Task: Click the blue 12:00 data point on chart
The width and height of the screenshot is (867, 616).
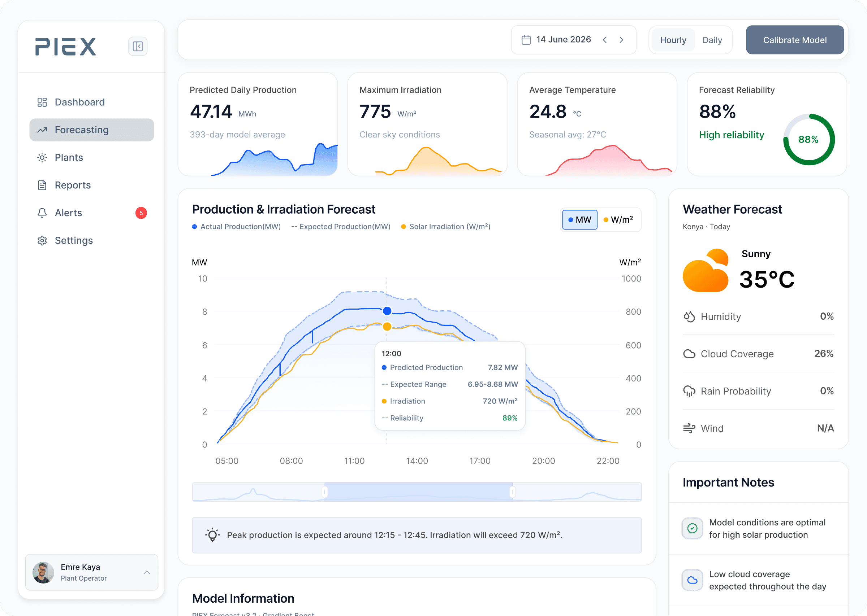Action: (x=387, y=311)
